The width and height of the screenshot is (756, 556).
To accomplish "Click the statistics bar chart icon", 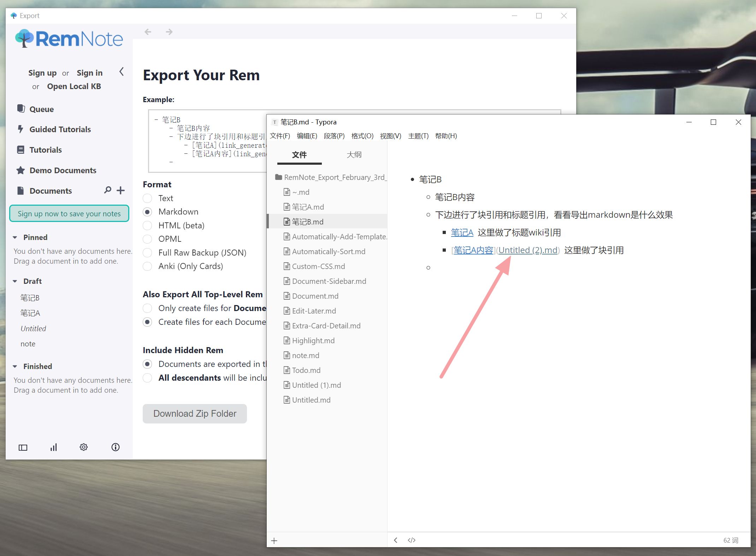I will [53, 447].
